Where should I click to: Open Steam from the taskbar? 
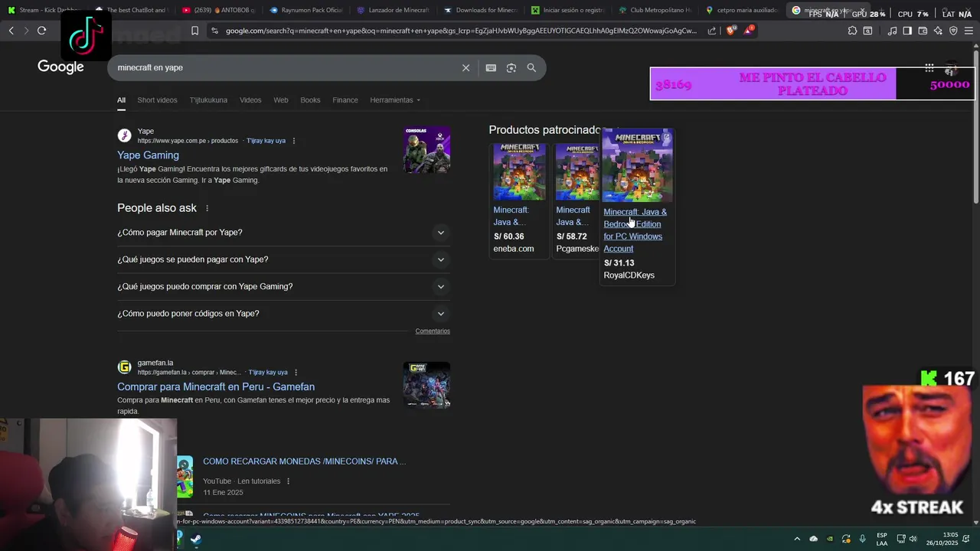tap(196, 539)
